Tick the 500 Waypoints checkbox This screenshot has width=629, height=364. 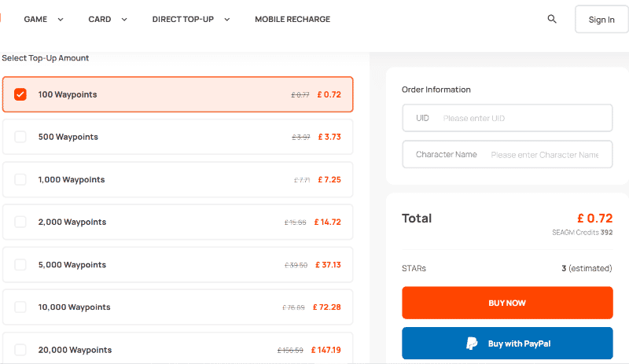[x=20, y=137]
